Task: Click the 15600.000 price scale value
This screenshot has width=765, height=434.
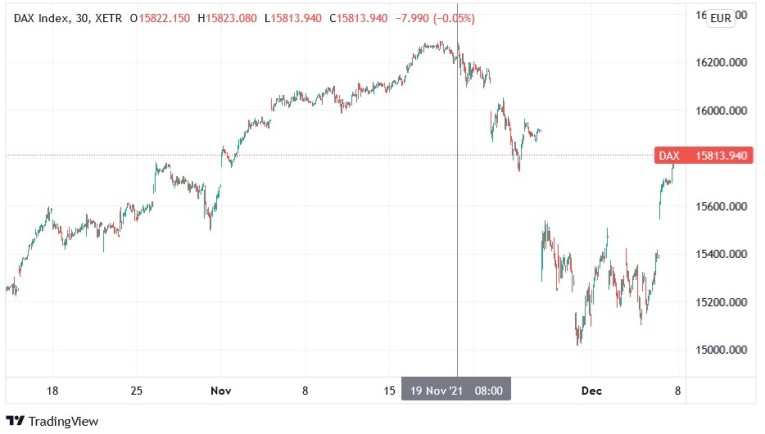Action: (x=723, y=206)
